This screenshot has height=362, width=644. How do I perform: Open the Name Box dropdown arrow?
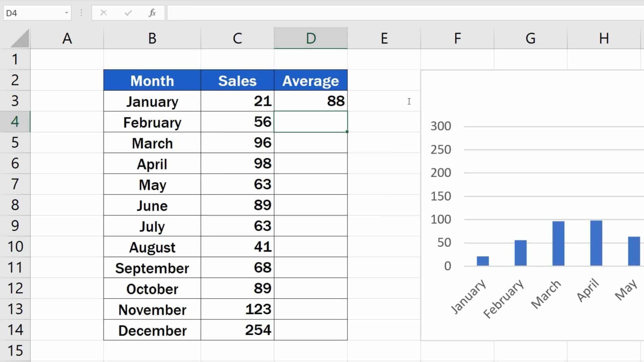click(x=66, y=13)
